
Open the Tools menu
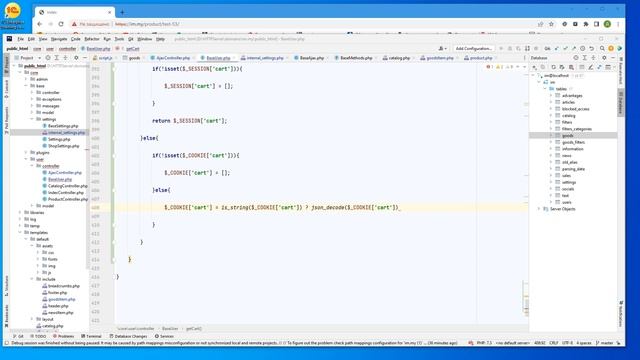coord(119,39)
